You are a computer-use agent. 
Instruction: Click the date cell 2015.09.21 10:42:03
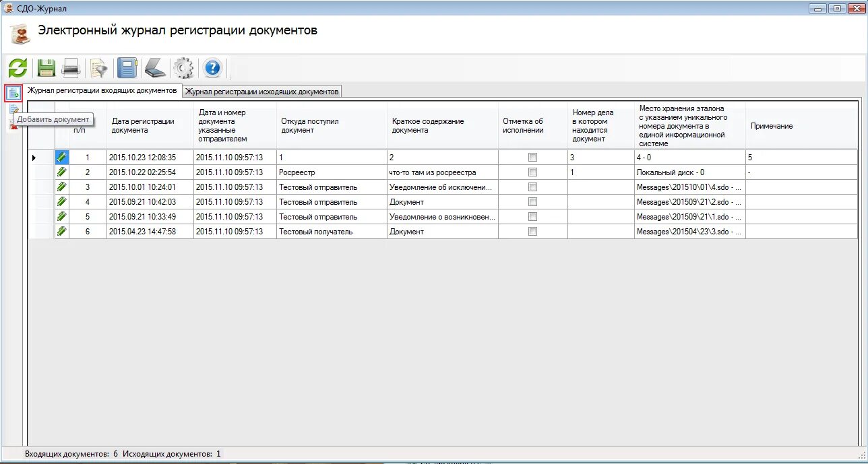150,201
